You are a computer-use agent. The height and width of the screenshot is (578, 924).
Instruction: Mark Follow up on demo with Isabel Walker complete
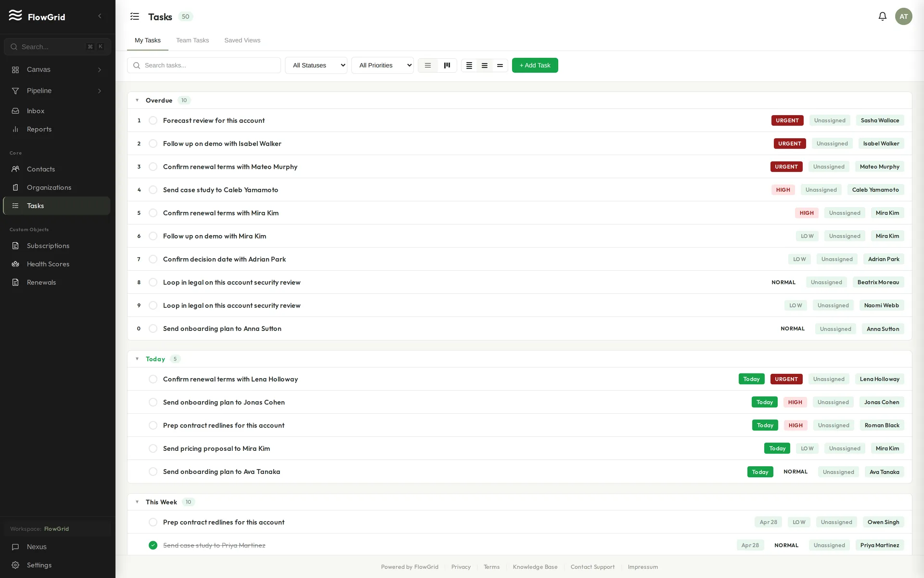pyautogui.click(x=153, y=144)
